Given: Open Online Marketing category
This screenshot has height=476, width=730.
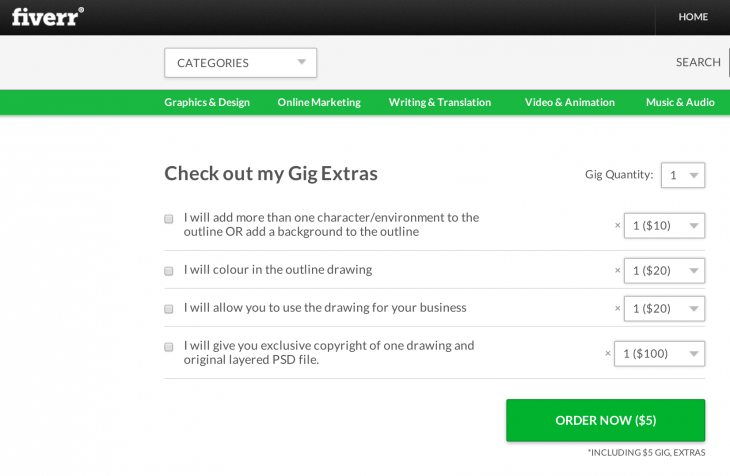Looking at the screenshot, I should click(319, 102).
